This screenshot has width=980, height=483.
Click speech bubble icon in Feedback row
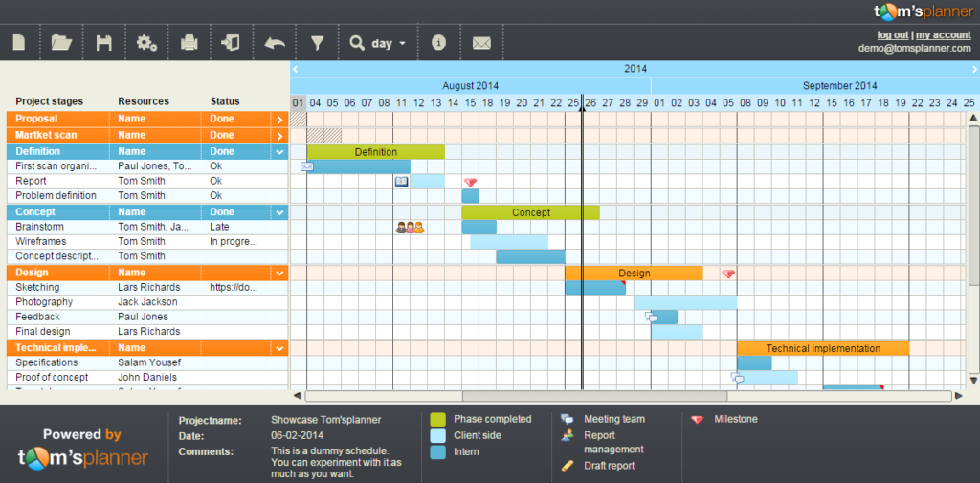[x=651, y=317]
